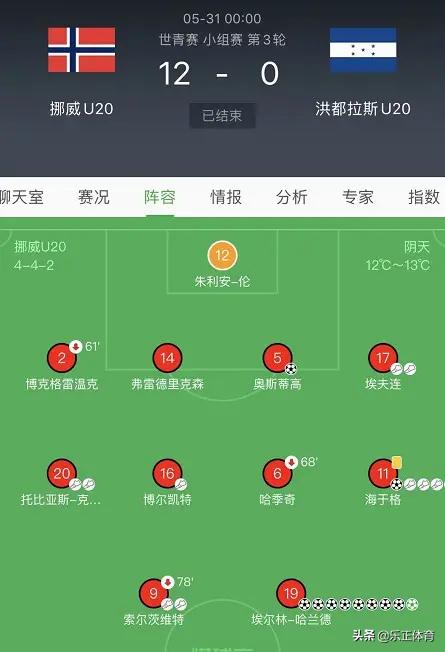Tap the goal ball icon on player 5
This screenshot has width=445, height=652.
coord(291,368)
